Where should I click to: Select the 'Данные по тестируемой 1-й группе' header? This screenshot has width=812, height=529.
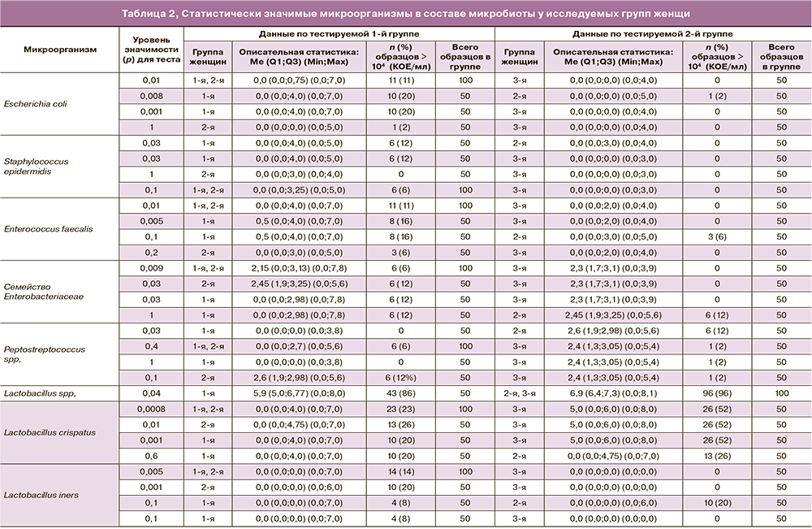339,33
